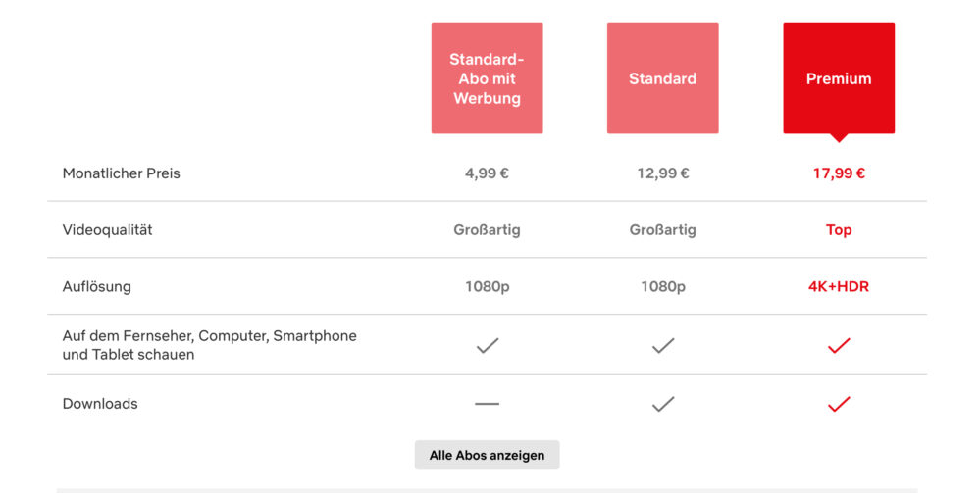Click the Downloads dash for ad-supported plan
The height and width of the screenshot is (493, 980).
[487, 404]
